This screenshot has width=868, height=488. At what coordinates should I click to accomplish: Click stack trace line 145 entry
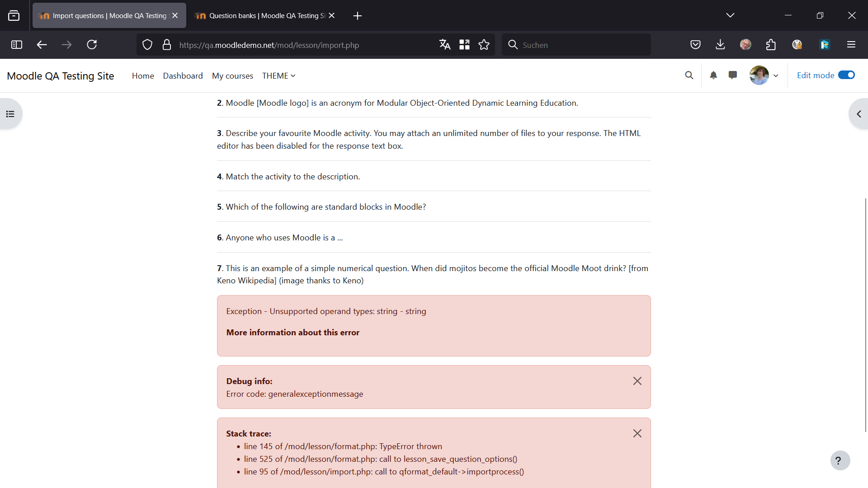pos(343,446)
